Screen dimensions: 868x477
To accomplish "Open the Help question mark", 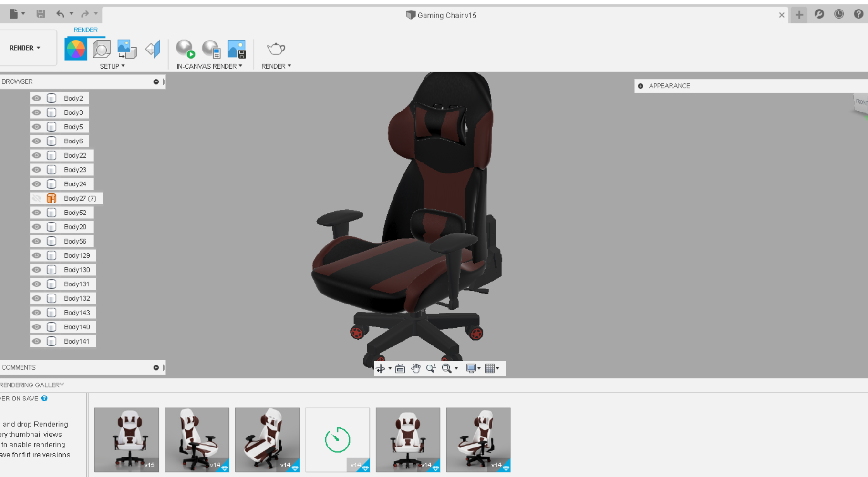I will click(858, 14).
